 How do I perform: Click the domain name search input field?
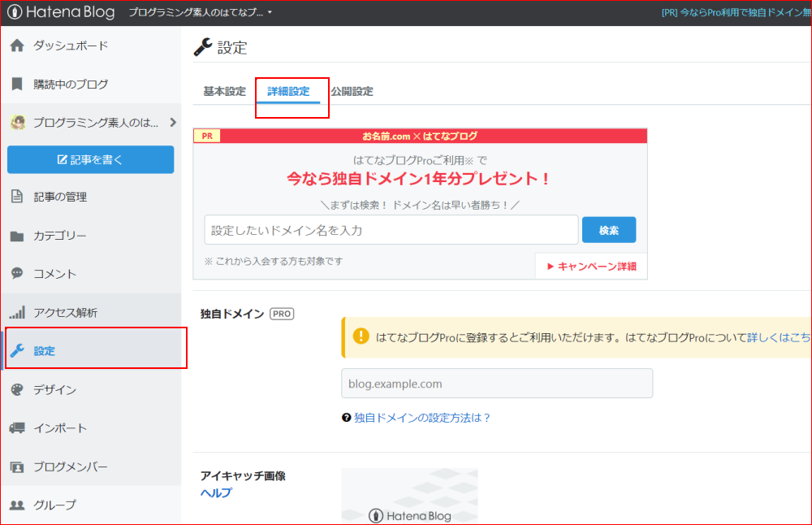coord(391,230)
